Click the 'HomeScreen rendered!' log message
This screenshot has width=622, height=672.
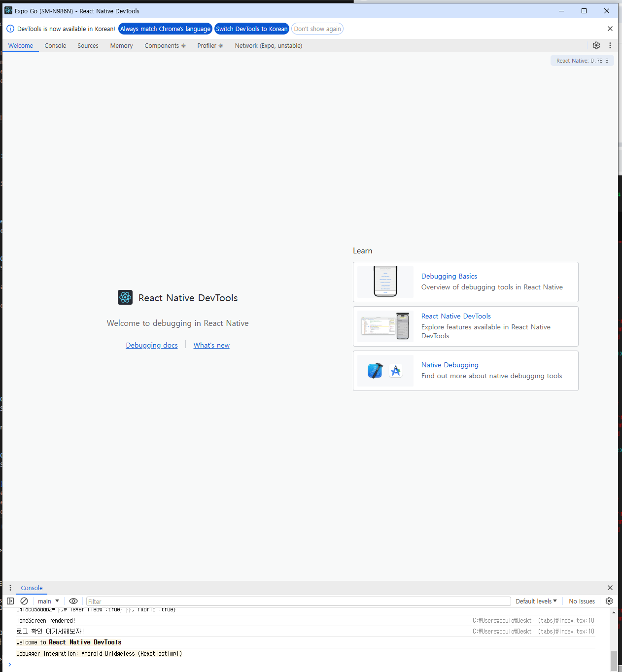click(x=46, y=621)
